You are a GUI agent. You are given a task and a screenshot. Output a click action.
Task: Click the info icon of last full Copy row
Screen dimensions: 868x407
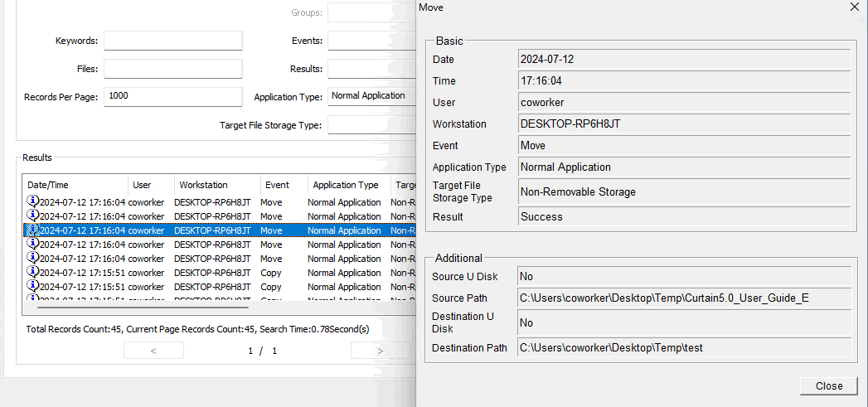[32, 286]
